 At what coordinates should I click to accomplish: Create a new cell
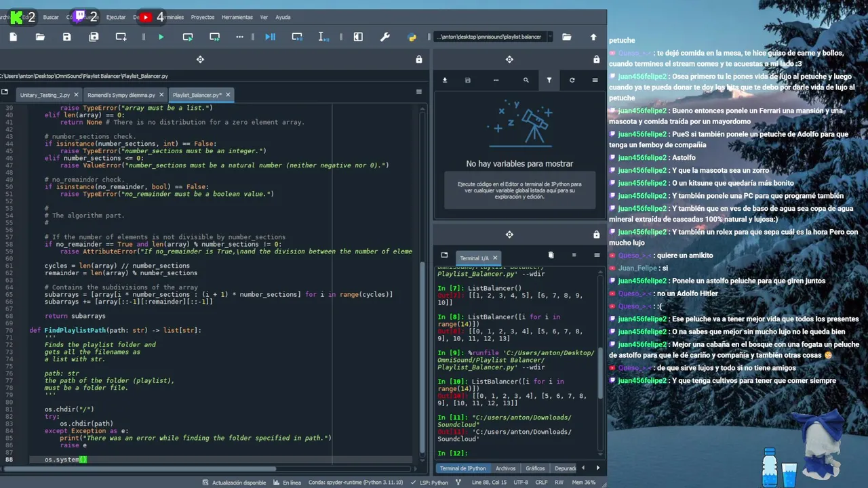pos(121,37)
